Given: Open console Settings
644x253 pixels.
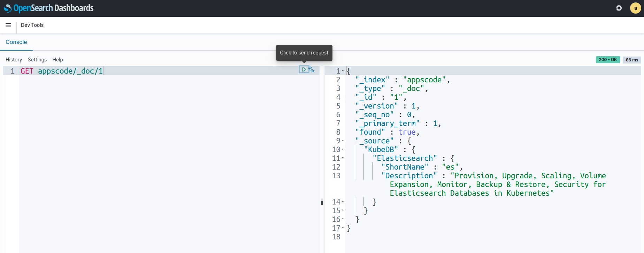Looking at the screenshot, I should tap(37, 60).
